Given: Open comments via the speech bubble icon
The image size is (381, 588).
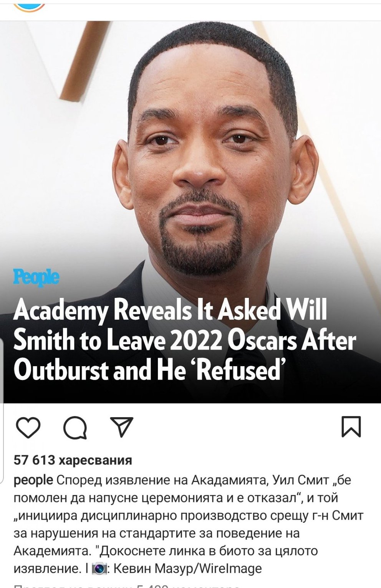Looking at the screenshot, I should pyautogui.click(x=75, y=428).
